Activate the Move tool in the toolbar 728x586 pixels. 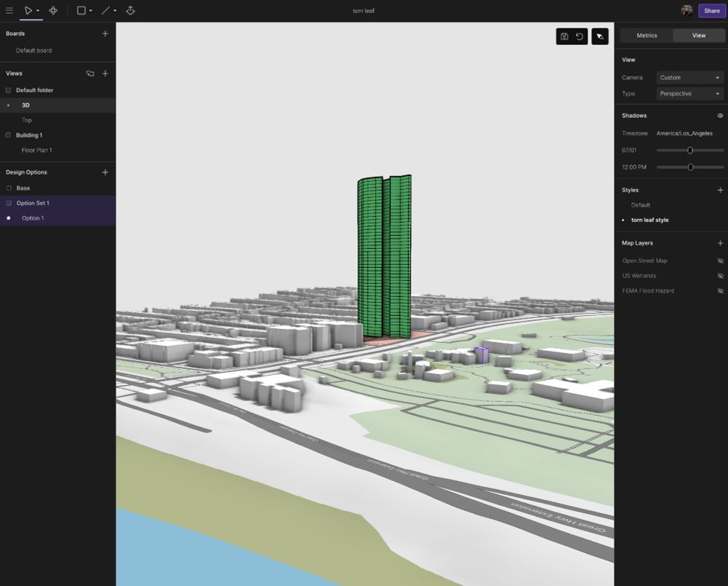coord(53,10)
